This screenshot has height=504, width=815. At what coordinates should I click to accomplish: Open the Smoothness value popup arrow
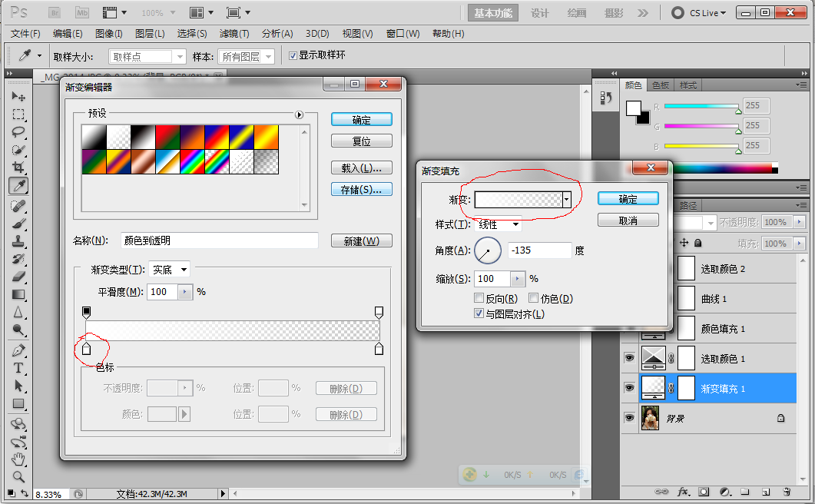(x=185, y=292)
